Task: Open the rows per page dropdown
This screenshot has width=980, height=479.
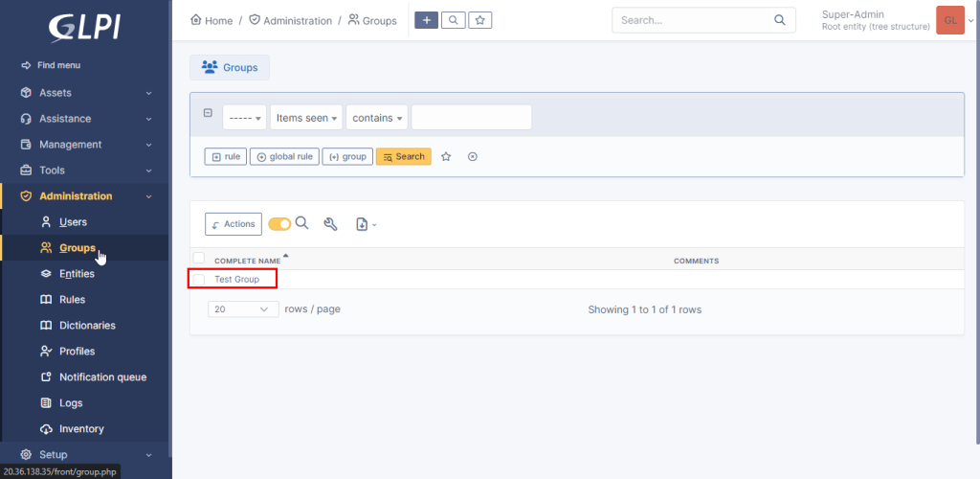Action: tap(243, 308)
